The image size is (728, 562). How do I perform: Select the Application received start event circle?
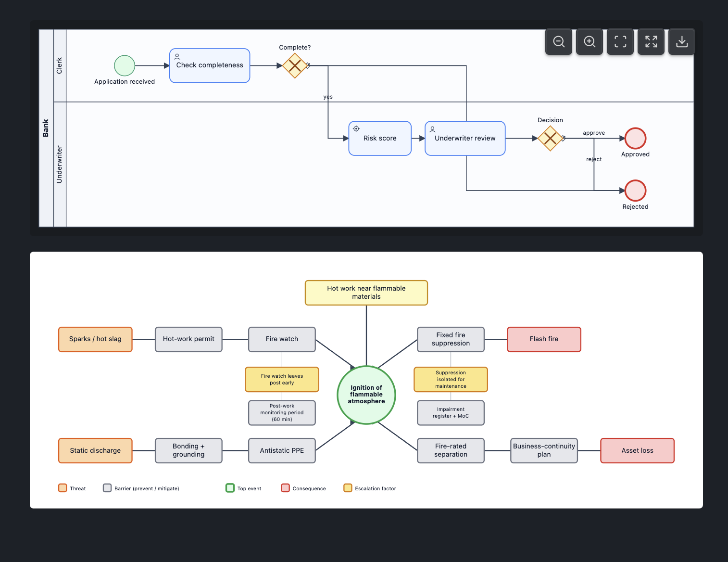pos(125,65)
